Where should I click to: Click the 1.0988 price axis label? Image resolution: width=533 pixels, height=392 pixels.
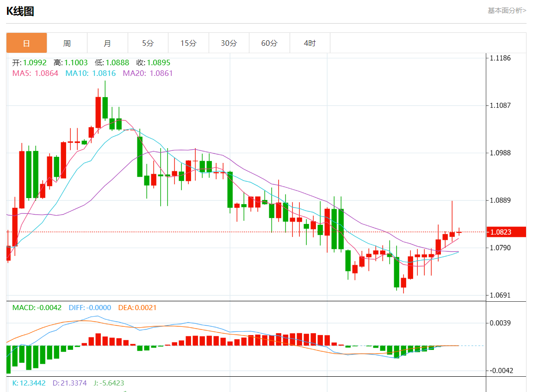[x=500, y=153]
